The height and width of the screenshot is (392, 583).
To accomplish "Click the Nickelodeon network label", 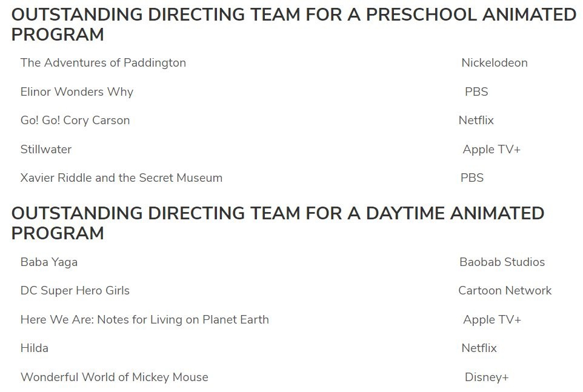I will click(x=495, y=63).
